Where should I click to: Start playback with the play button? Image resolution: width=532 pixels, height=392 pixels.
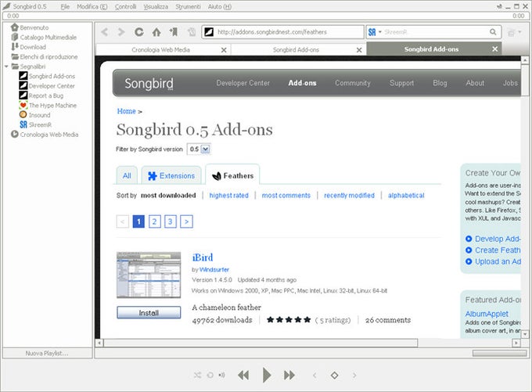(x=267, y=376)
